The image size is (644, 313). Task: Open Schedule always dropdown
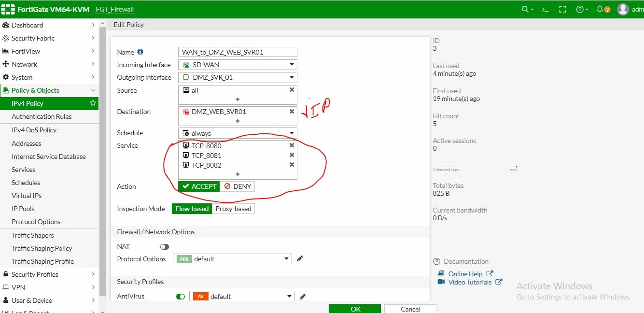[x=238, y=133]
